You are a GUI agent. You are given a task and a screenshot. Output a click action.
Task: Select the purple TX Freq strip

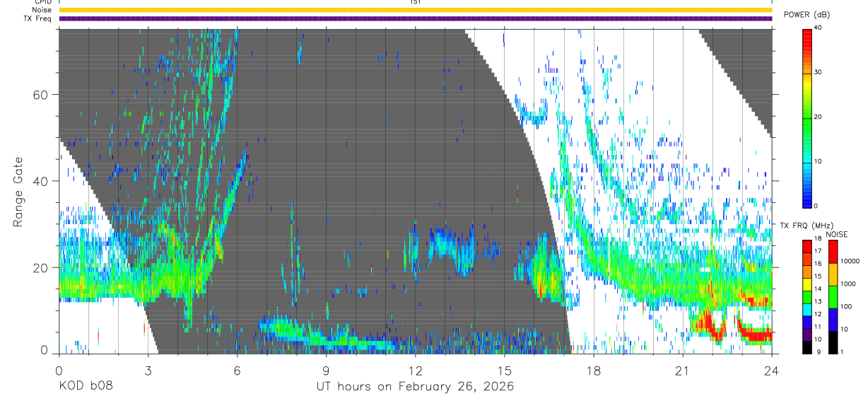(x=415, y=18)
